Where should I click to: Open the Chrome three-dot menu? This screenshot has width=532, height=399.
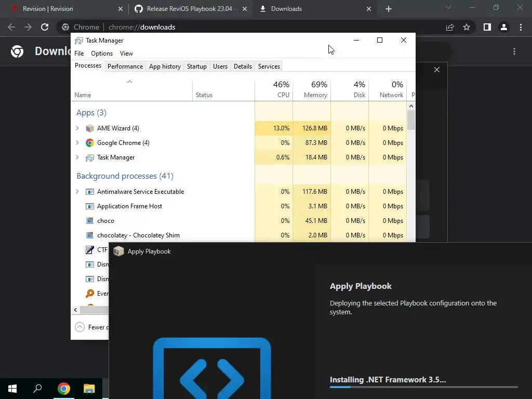tap(521, 27)
